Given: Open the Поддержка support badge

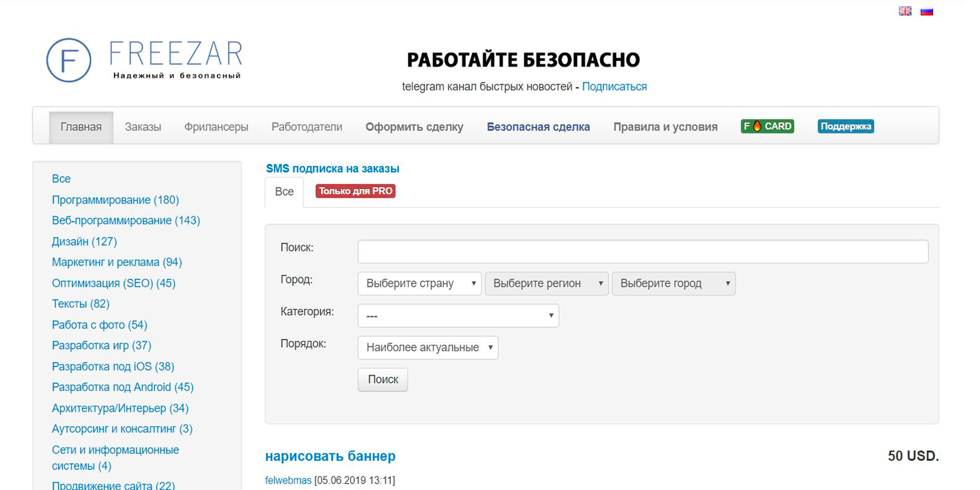Looking at the screenshot, I should click(x=846, y=126).
